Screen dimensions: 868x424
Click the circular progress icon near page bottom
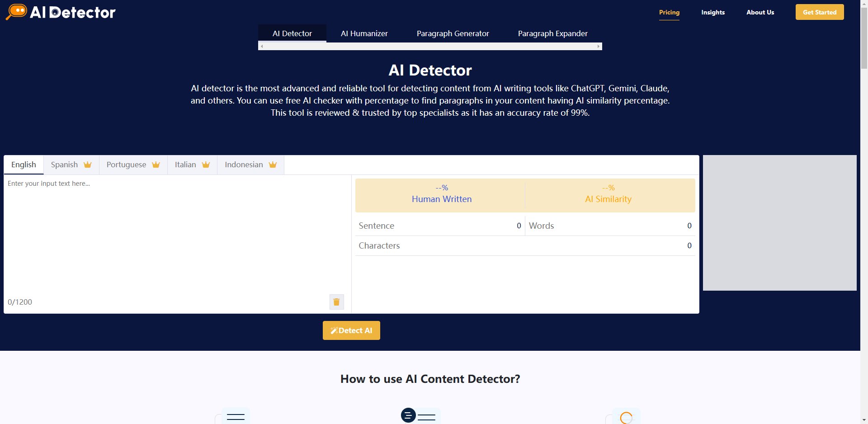coord(626,418)
